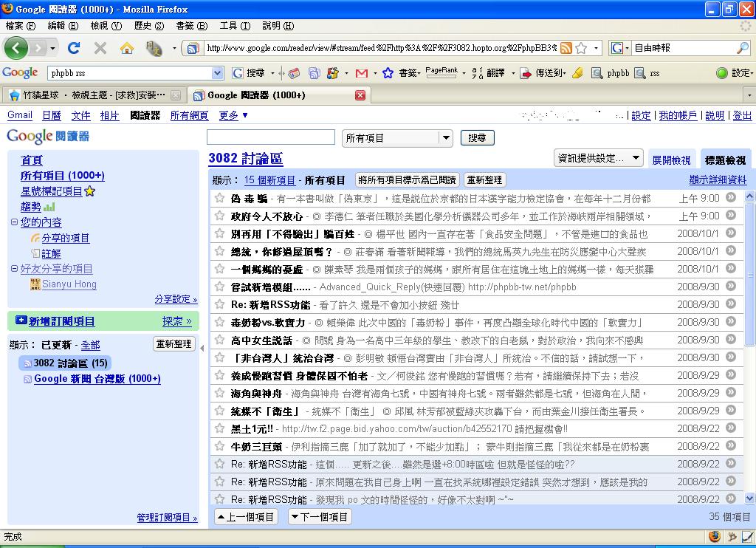Click the Send to icon in Google toolbar

click(526, 73)
